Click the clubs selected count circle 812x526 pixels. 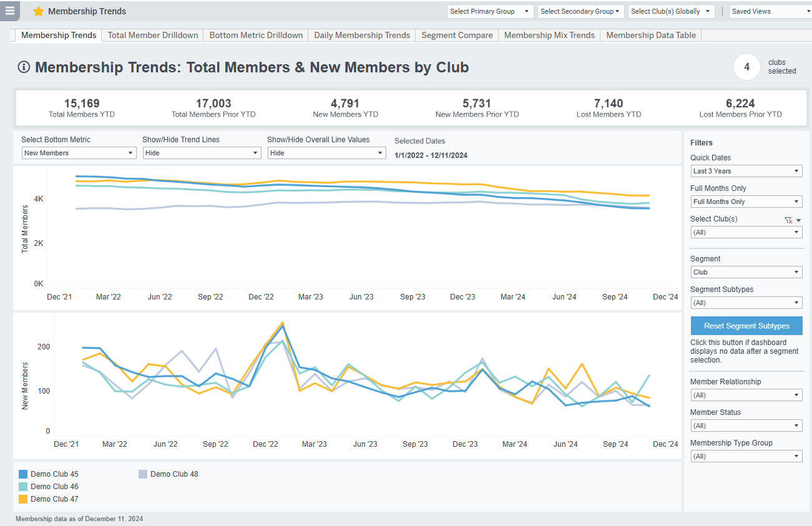746,67
